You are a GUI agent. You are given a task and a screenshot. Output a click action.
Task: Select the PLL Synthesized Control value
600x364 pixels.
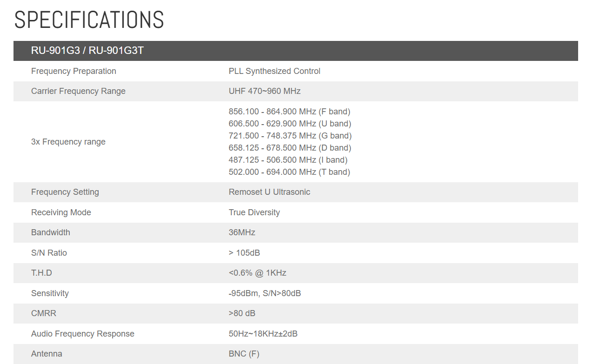pyautogui.click(x=274, y=71)
